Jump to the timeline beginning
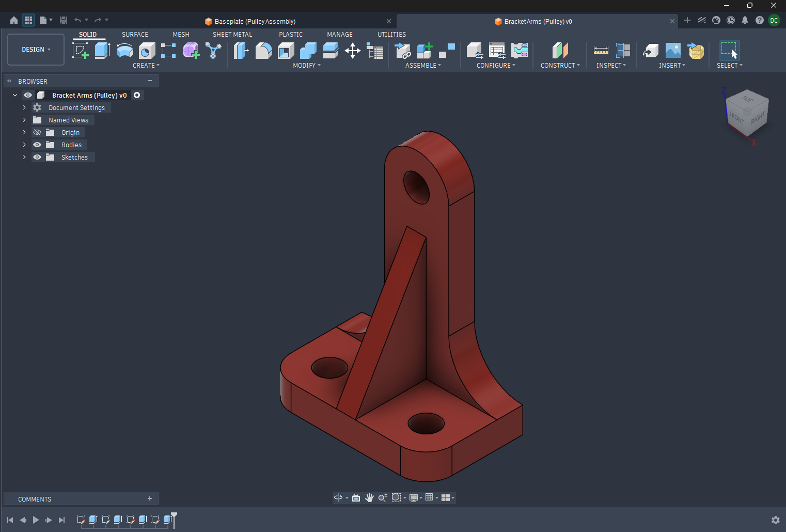Viewport: 786px width, 532px height. point(10,520)
